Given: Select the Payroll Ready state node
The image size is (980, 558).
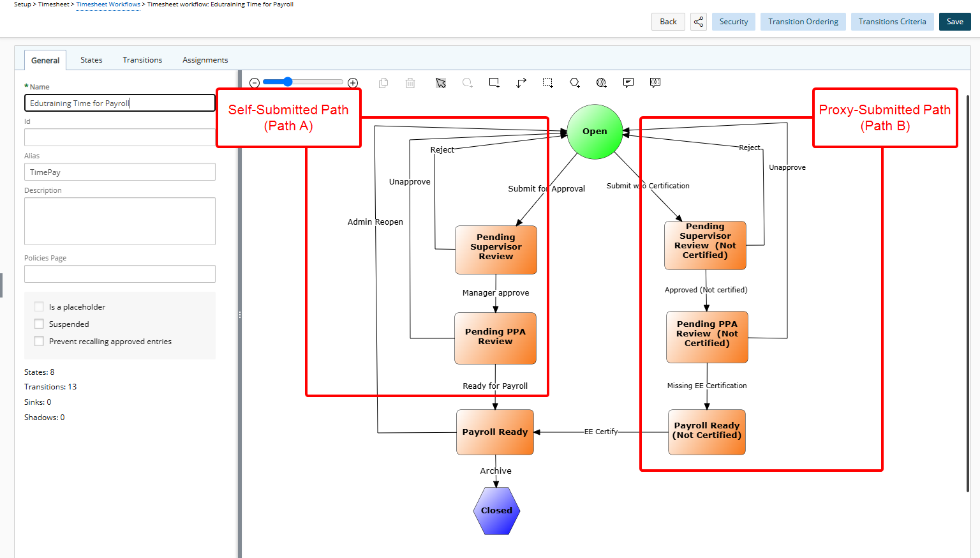Looking at the screenshot, I should pyautogui.click(x=495, y=432).
